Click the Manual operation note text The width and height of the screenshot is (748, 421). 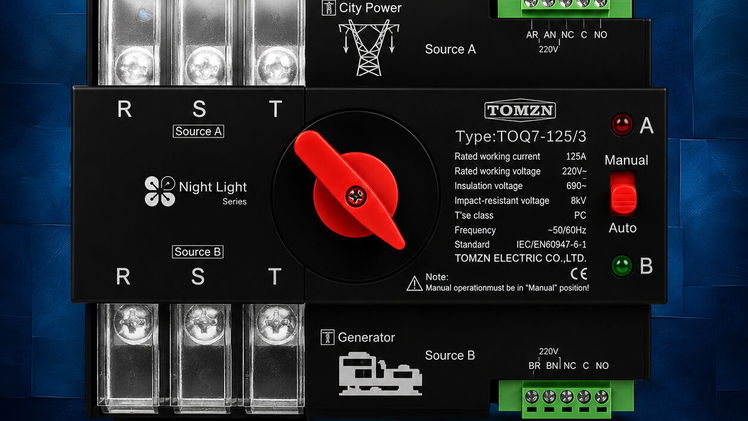click(x=507, y=288)
